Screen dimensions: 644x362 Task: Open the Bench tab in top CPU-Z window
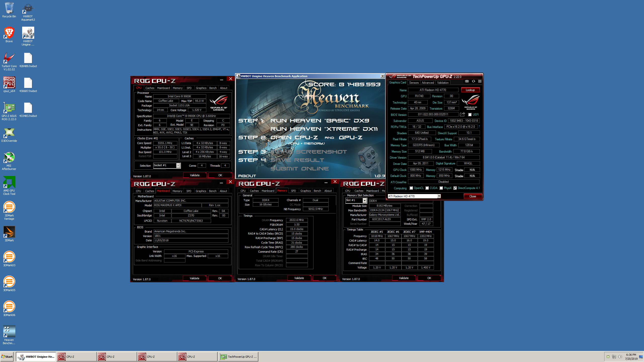tap(213, 88)
